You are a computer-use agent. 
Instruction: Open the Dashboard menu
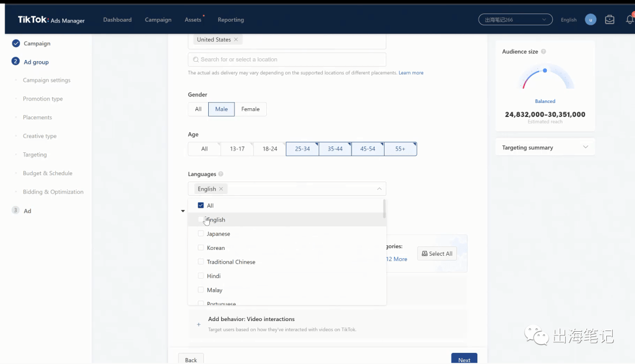click(118, 19)
